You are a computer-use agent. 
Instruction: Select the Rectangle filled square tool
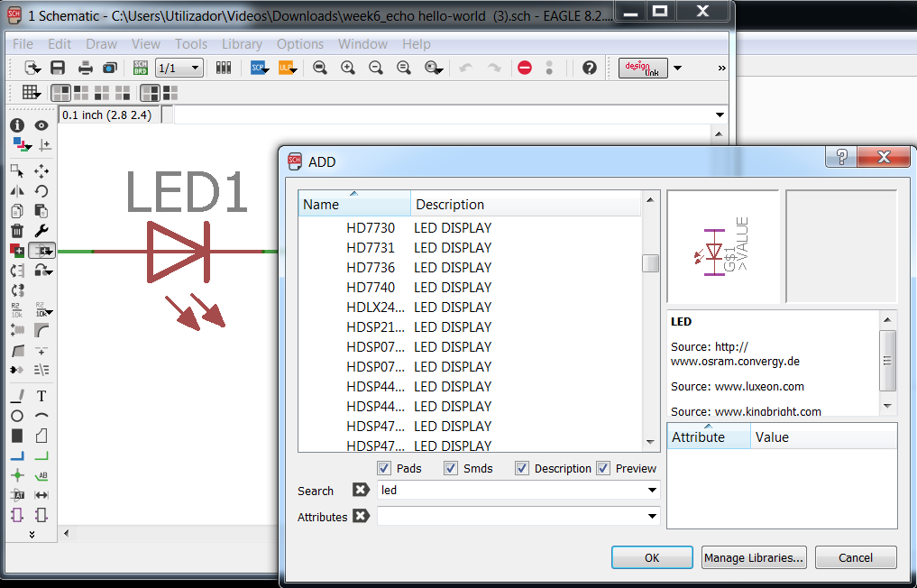coord(17,436)
